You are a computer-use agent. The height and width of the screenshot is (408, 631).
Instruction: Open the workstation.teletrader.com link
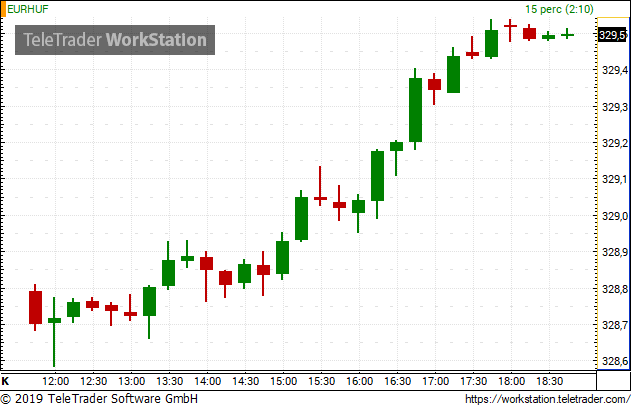click(547, 399)
